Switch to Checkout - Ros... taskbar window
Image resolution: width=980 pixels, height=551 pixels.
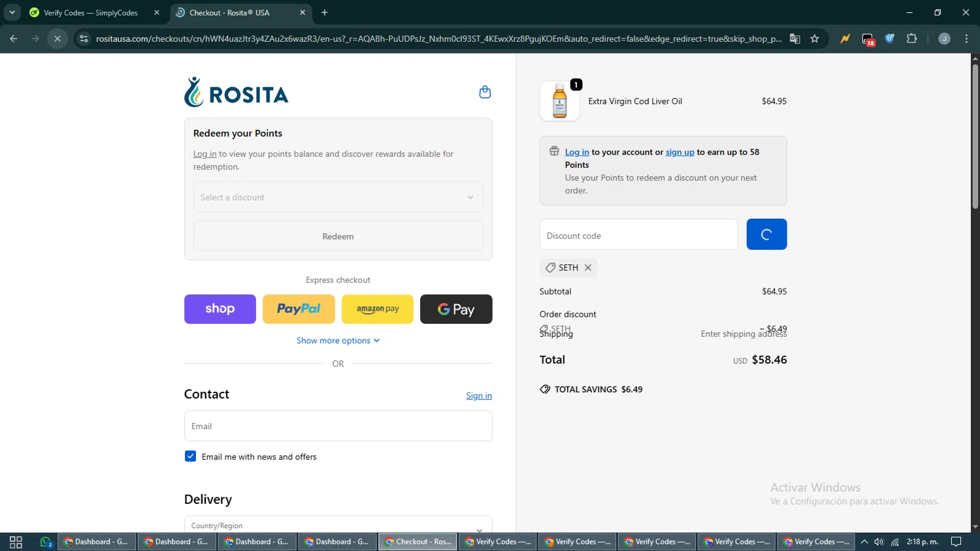coord(418,542)
